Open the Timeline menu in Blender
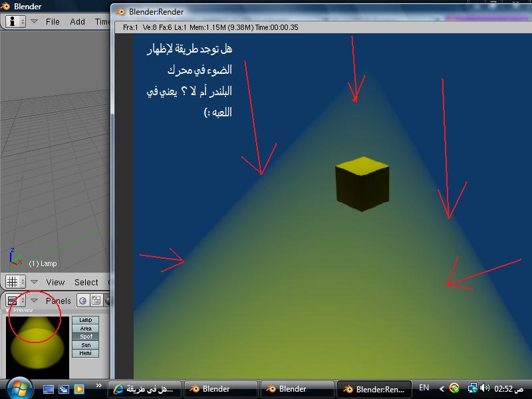The image size is (532, 399). pyautogui.click(x=102, y=22)
